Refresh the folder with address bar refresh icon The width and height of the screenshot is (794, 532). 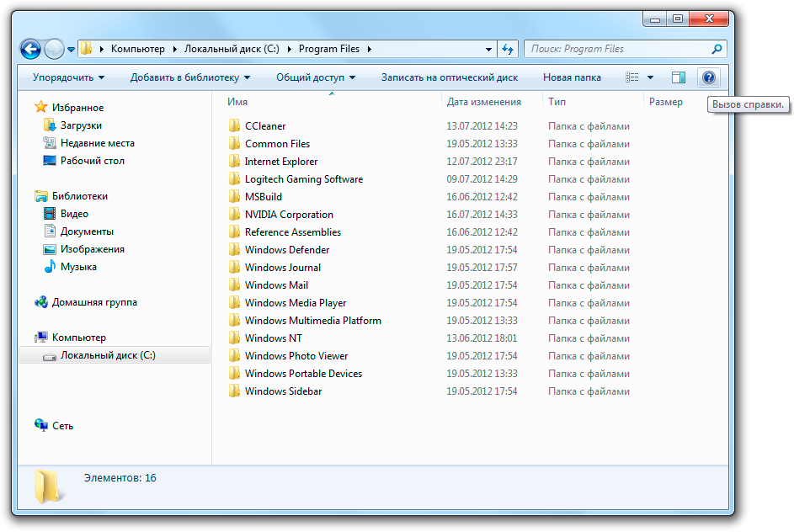[x=508, y=49]
